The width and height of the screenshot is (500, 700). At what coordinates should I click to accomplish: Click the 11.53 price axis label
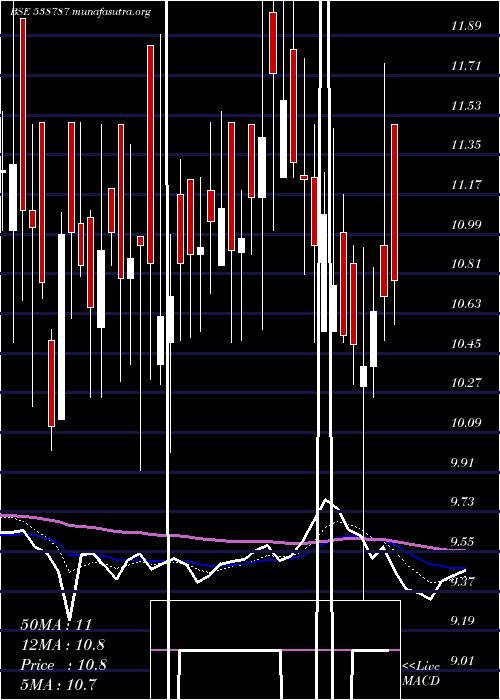click(466, 106)
